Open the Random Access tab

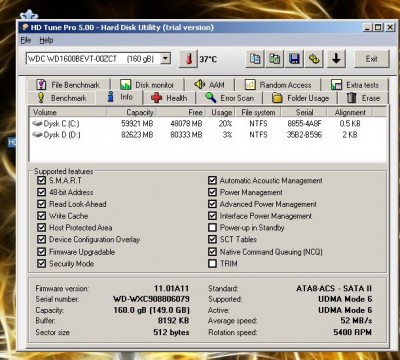point(278,85)
